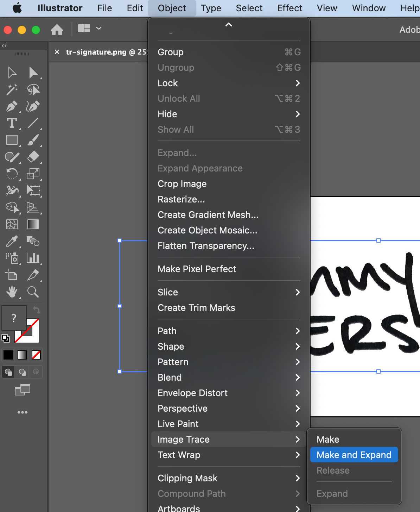The width and height of the screenshot is (420, 512).
Task: Reset to Default Fill and Stroke
Action: [x=6, y=338]
